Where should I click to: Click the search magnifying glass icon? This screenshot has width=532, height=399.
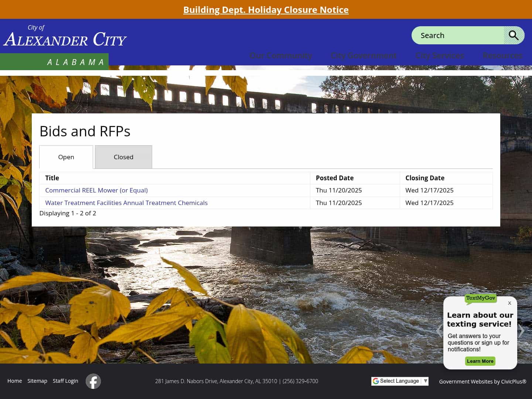click(x=514, y=35)
